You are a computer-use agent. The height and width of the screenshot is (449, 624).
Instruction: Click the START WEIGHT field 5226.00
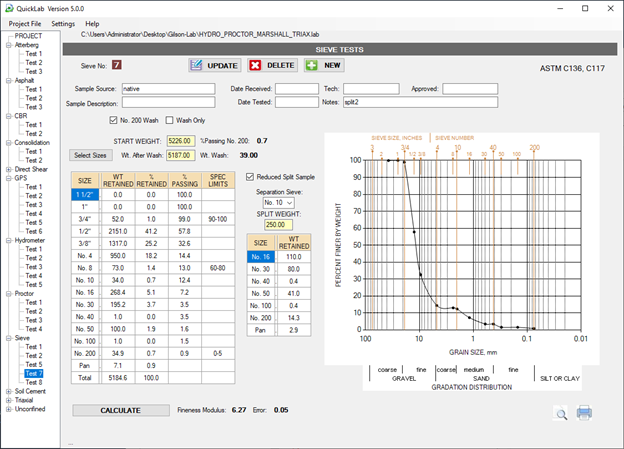[181, 141]
